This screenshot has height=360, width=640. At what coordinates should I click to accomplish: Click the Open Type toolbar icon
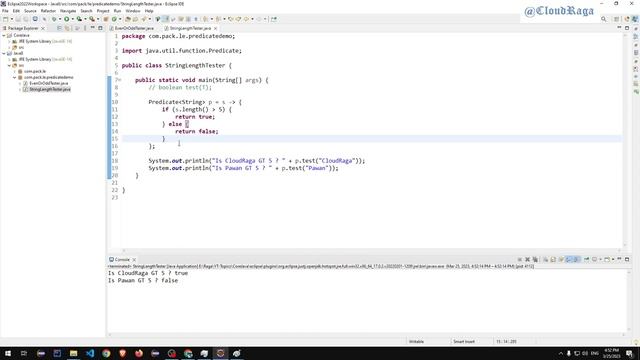click(x=128, y=19)
